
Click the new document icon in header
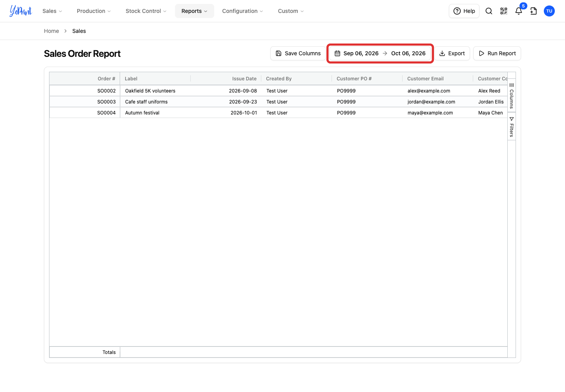pos(534,11)
